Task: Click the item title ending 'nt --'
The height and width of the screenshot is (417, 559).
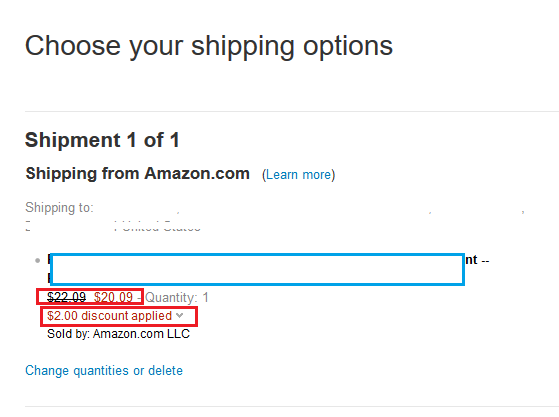Action: coord(477,260)
